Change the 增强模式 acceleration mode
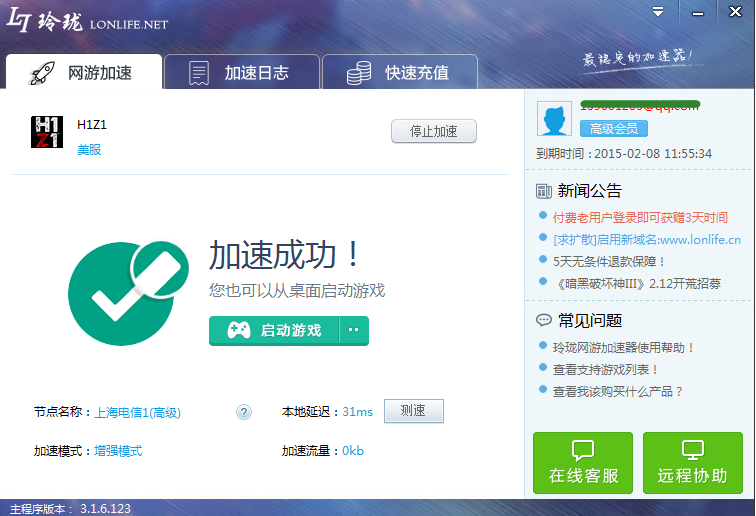Viewport: 756px width, 516px height. (x=118, y=451)
